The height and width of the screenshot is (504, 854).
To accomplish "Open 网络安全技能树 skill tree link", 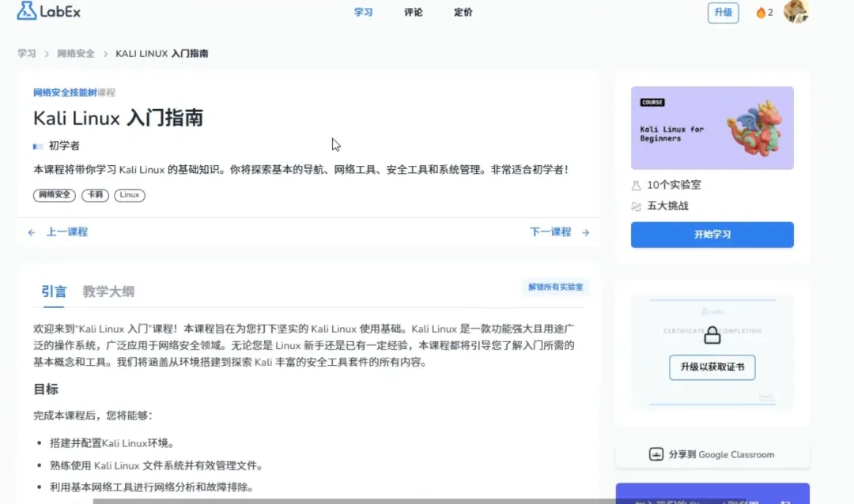I will click(65, 92).
